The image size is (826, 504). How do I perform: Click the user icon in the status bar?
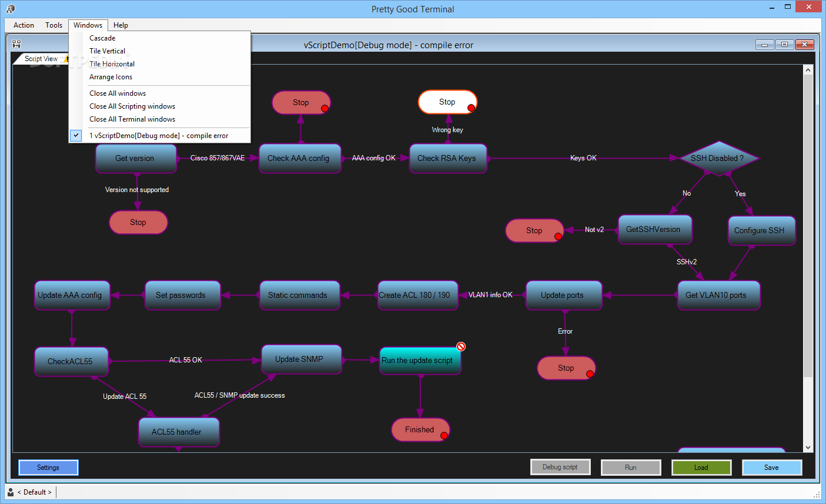pos(11,492)
